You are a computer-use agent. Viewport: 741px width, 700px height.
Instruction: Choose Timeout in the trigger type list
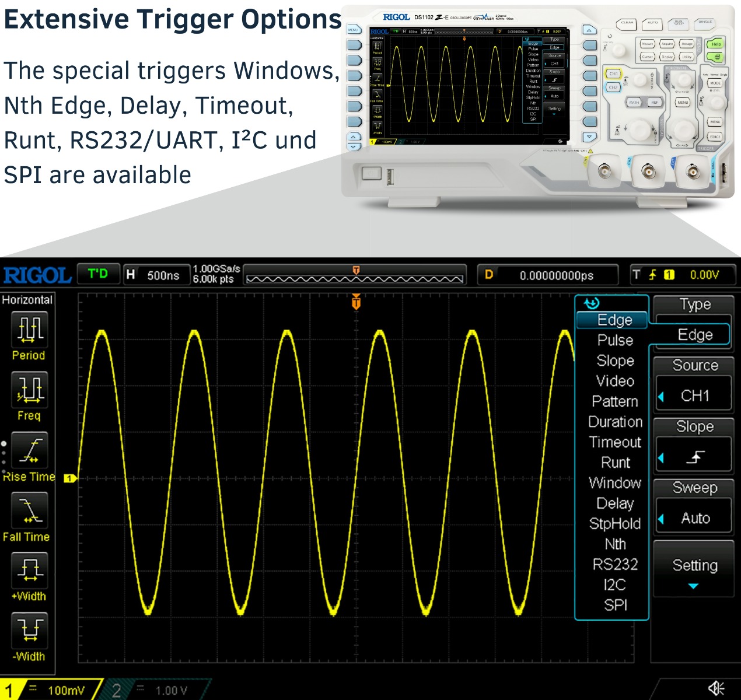point(615,442)
